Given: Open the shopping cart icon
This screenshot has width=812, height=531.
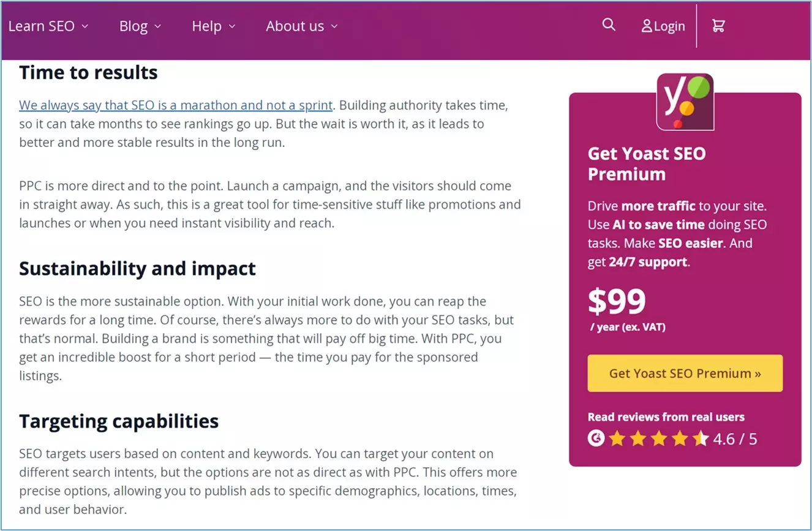Looking at the screenshot, I should click(x=718, y=26).
